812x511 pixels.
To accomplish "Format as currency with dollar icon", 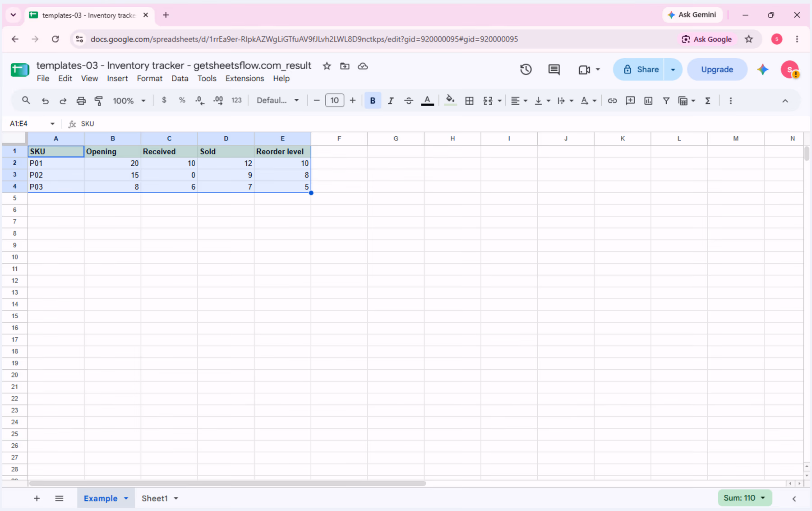I will coord(164,100).
